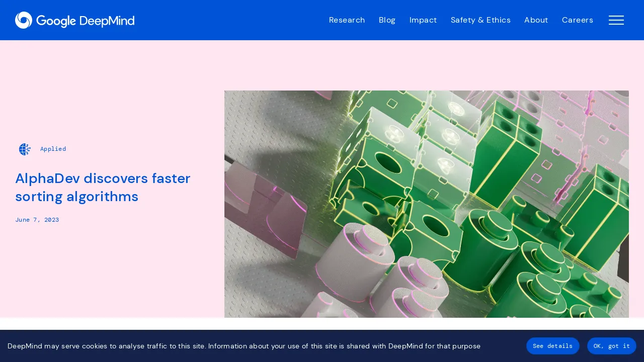The width and height of the screenshot is (644, 362).
Task: Visit the Careers section
Action: tap(578, 20)
